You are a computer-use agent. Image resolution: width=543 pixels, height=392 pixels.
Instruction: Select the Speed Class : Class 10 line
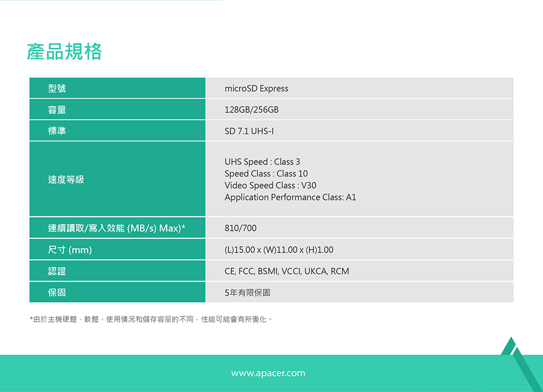266,174
